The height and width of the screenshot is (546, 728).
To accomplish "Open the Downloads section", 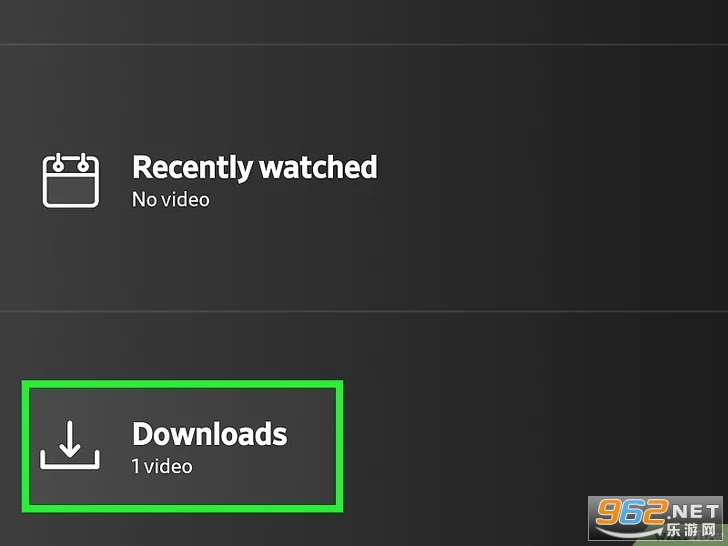I will point(182,446).
